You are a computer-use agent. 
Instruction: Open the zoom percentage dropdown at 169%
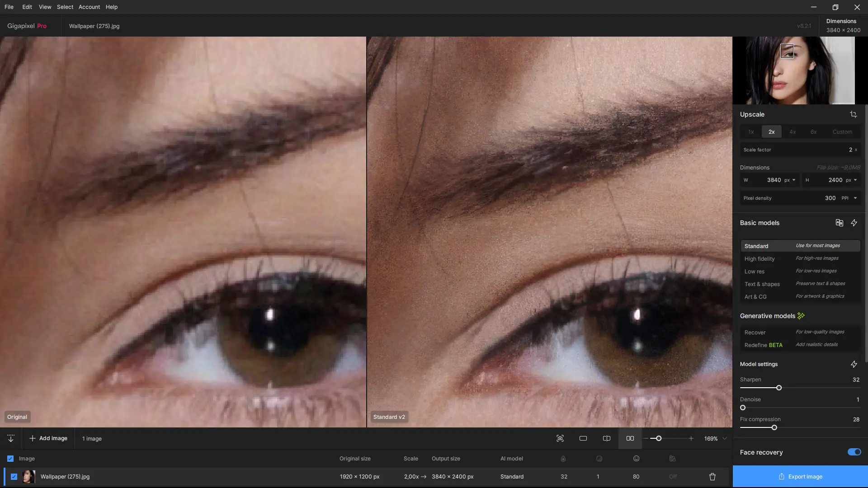tap(725, 438)
